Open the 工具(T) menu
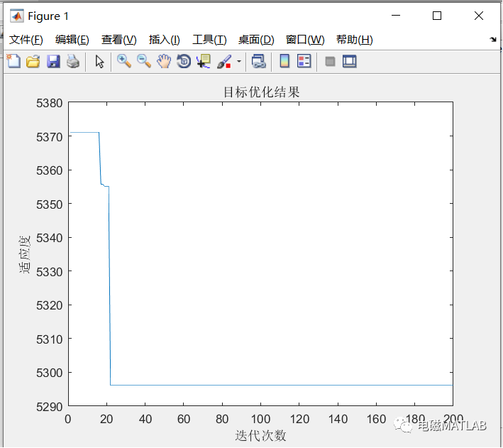The image size is (503, 448). point(209,40)
